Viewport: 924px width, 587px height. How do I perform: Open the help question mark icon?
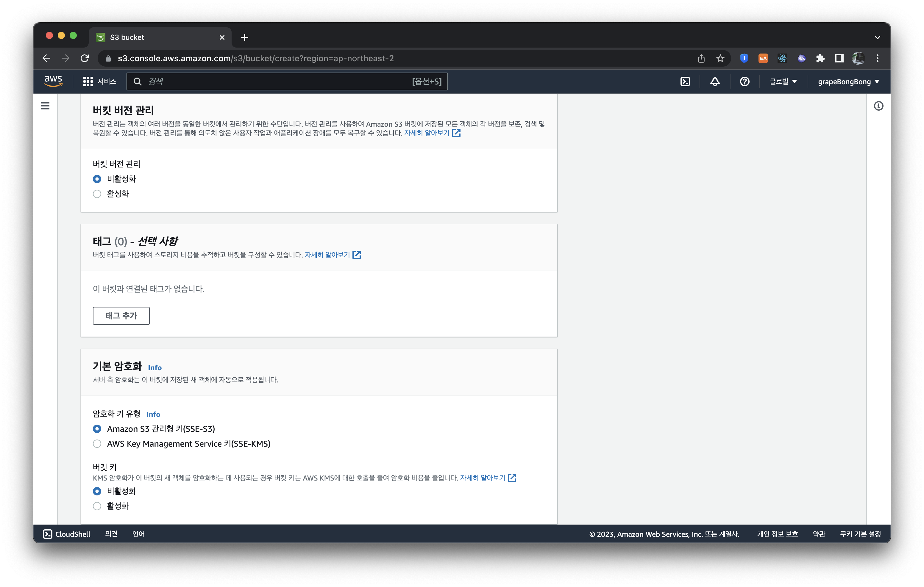point(744,81)
